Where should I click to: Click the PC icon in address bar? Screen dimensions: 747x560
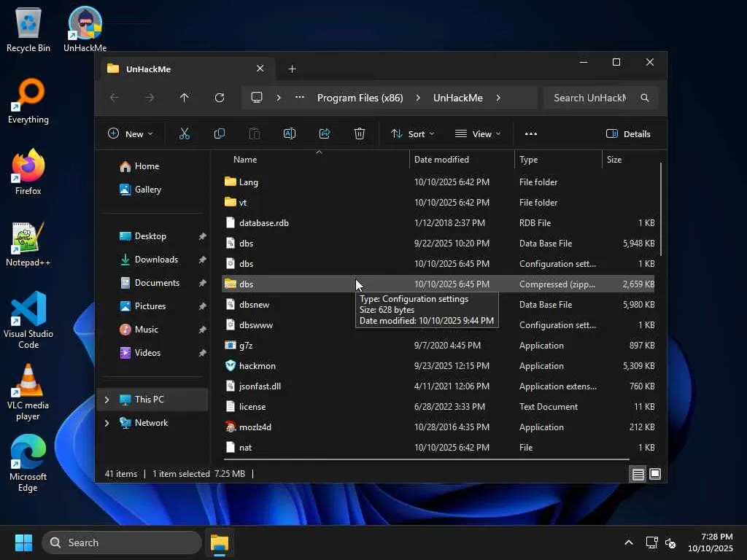point(257,98)
